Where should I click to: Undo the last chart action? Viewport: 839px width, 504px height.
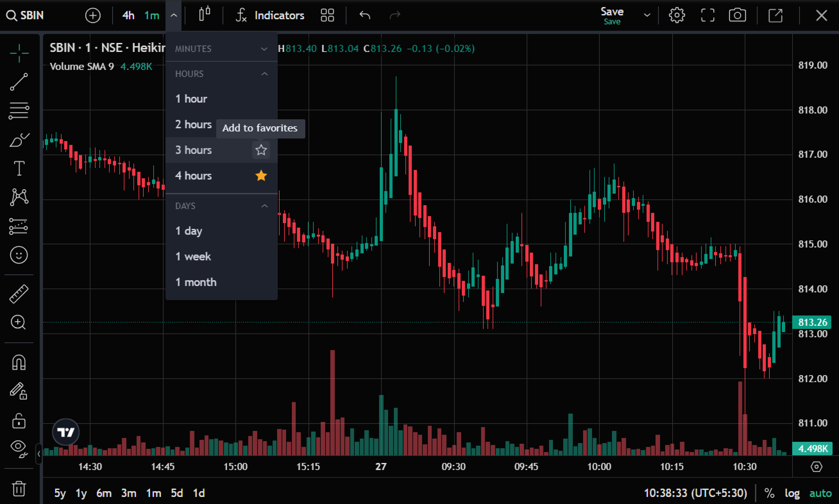tap(365, 15)
